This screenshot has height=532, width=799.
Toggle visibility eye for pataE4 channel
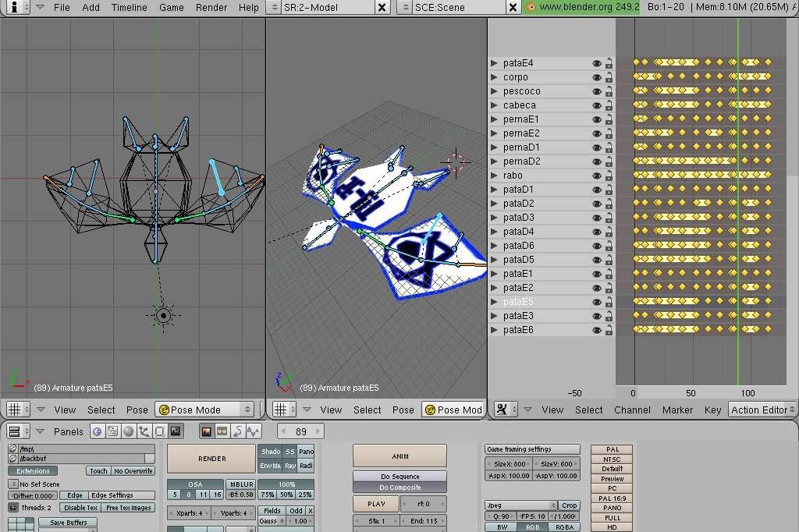point(597,63)
